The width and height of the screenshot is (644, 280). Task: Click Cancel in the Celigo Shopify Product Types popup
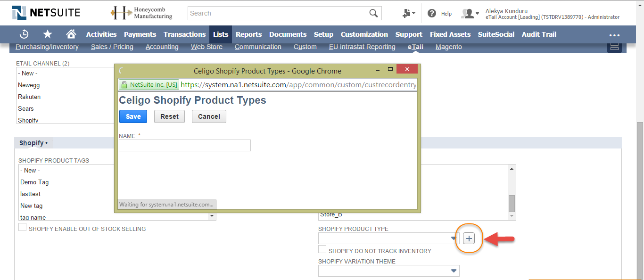(x=209, y=116)
